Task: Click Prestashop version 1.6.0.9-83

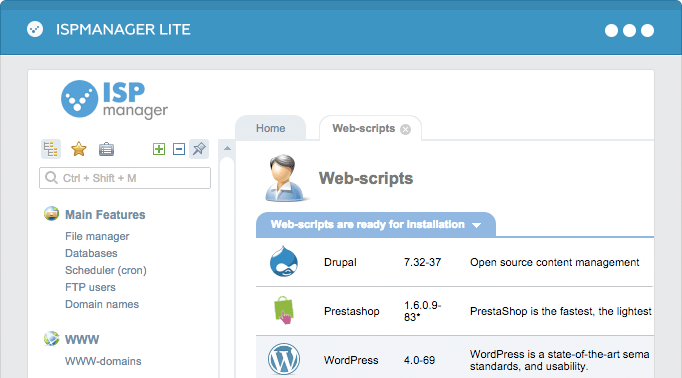Action: [x=422, y=311]
